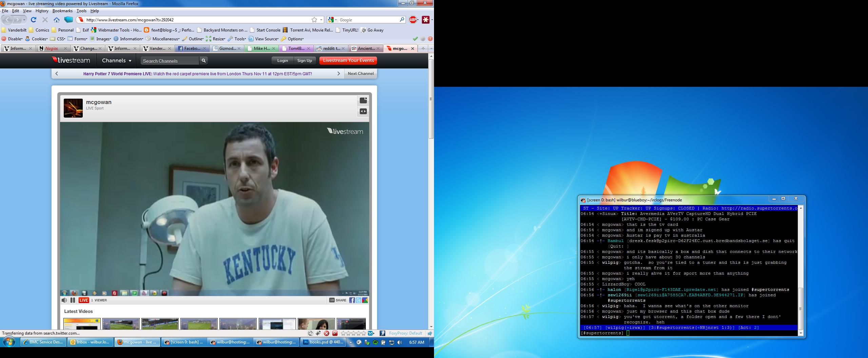
Task: Click the Livestream search magnifier button
Action: click(x=203, y=61)
